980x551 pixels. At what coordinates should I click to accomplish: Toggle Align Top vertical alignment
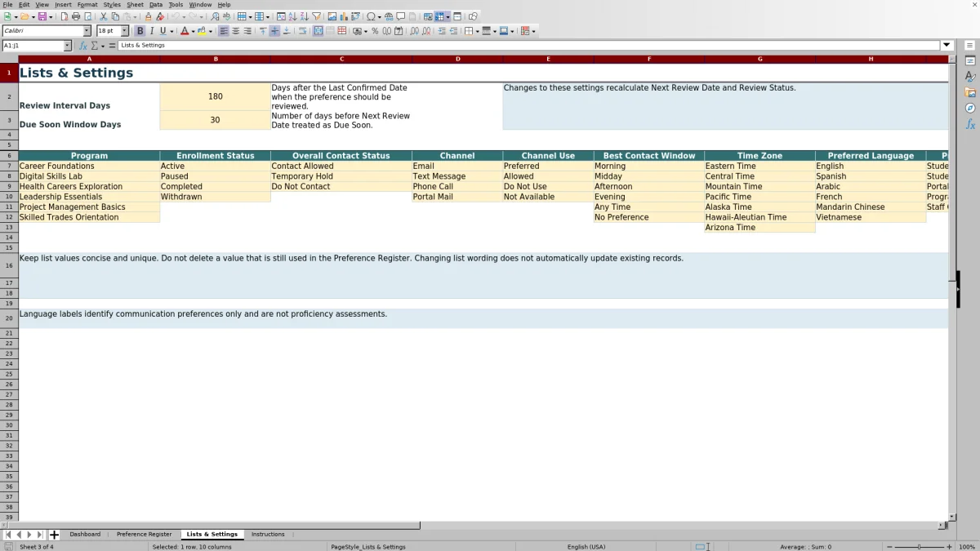(x=262, y=31)
